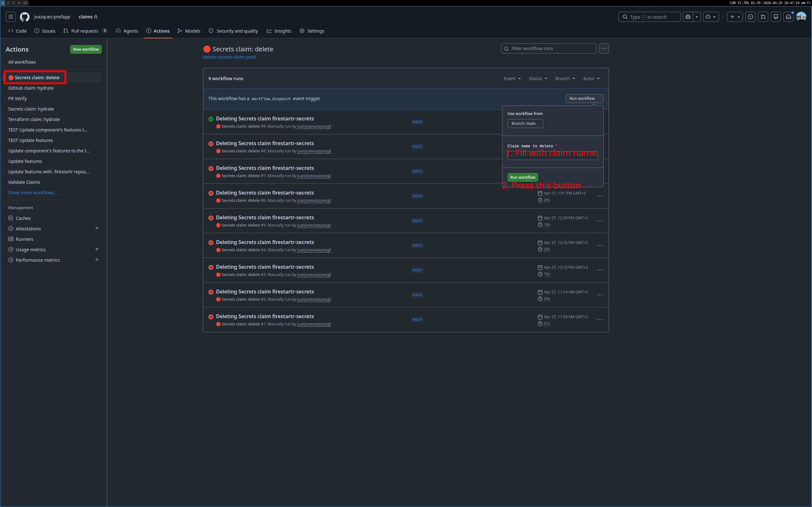Click the green Run workflow button
The image size is (812, 507).
click(x=523, y=177)
